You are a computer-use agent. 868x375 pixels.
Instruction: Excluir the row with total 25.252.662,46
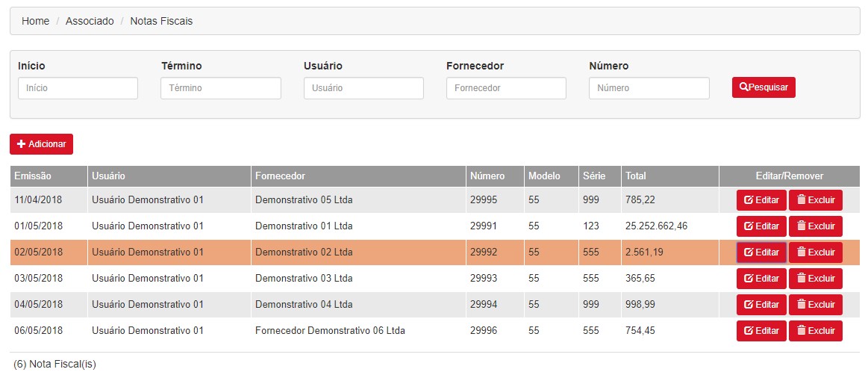[816, 226]
